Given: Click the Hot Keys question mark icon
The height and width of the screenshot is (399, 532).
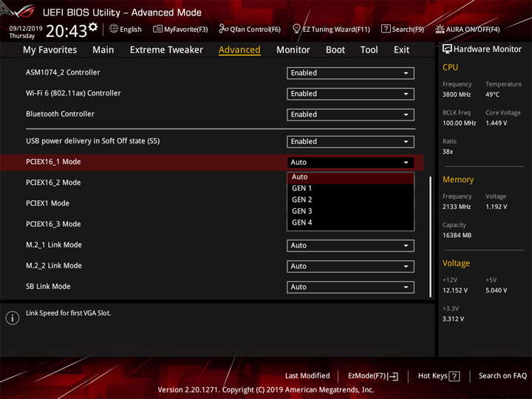Looking at the screenshot, I should [x=454, y=376].
